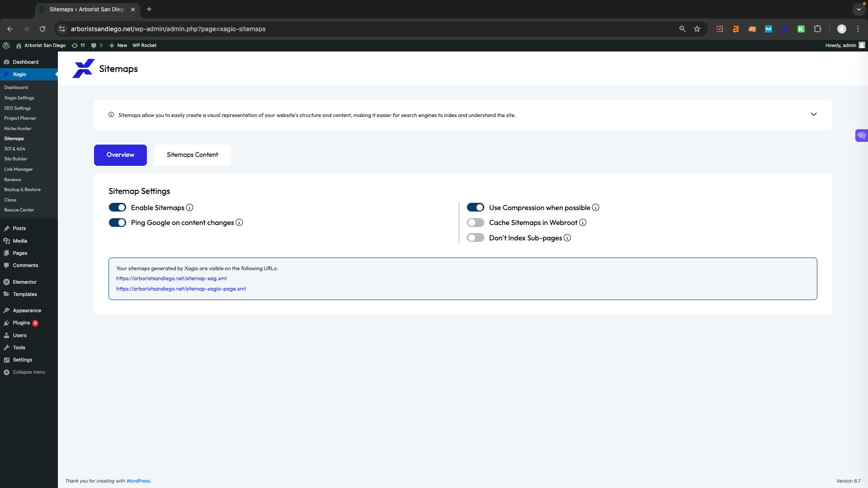Click the WordPress link in footer
The height and width of the screenshot is (488, 868).
[138, 481]
